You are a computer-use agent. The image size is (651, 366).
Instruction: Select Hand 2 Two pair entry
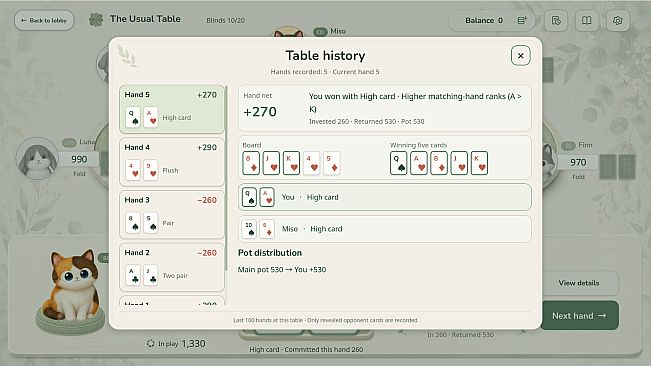171,267
